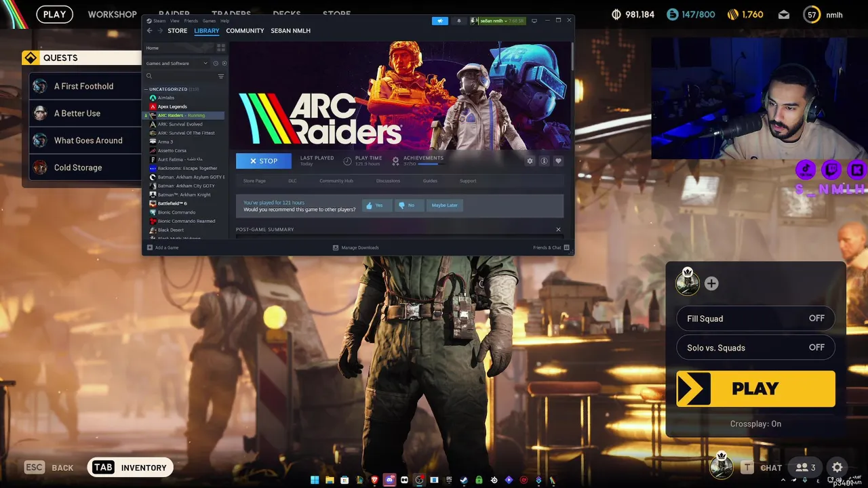Screen dimensions: 868x488
Task: Open Steam notifications bell
Action: pyautogui.click(x=458, y=21)
